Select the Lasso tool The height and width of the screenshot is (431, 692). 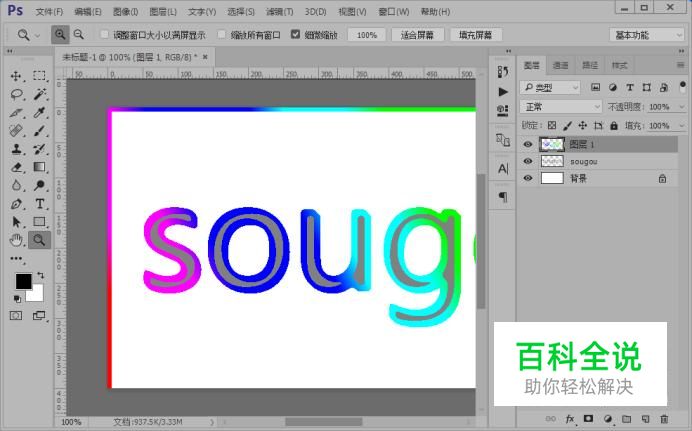[x=16, y=94]
